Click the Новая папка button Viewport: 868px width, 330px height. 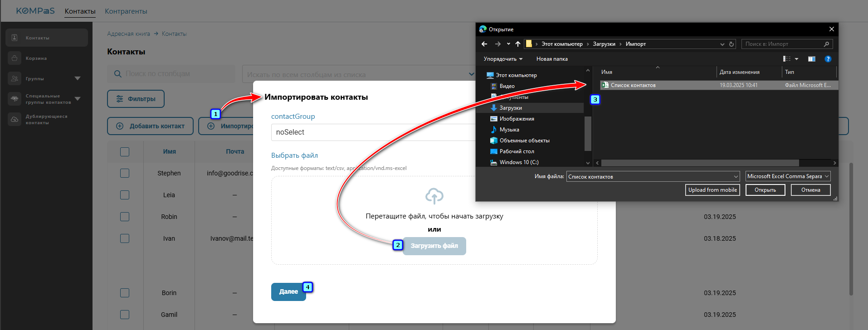point(552,59)
